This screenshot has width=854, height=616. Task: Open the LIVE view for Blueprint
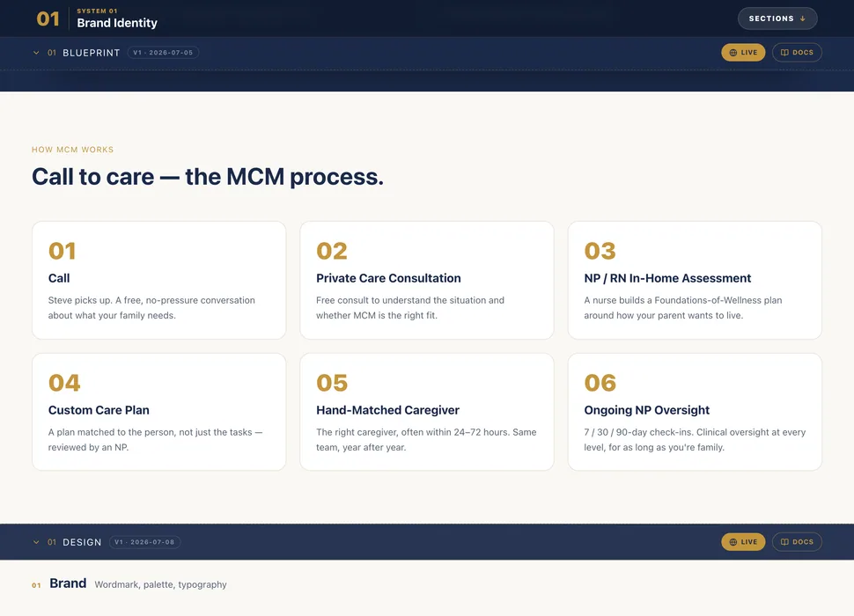743,52
